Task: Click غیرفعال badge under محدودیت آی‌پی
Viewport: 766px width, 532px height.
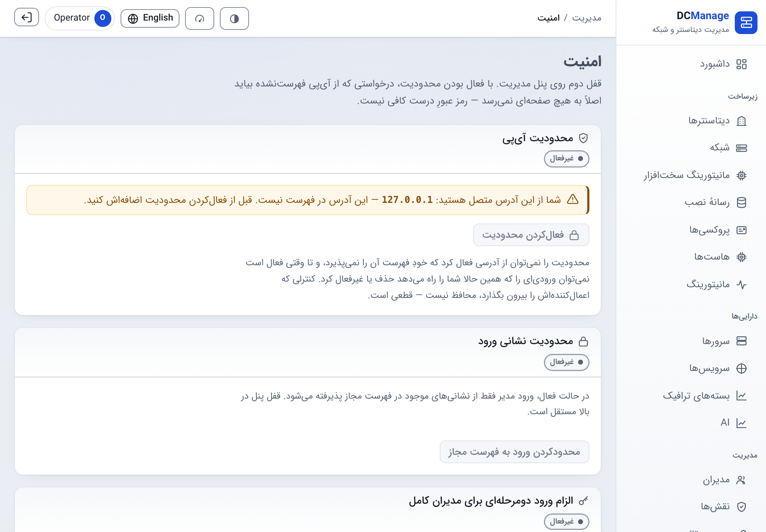Action: (x=567, y=159)
